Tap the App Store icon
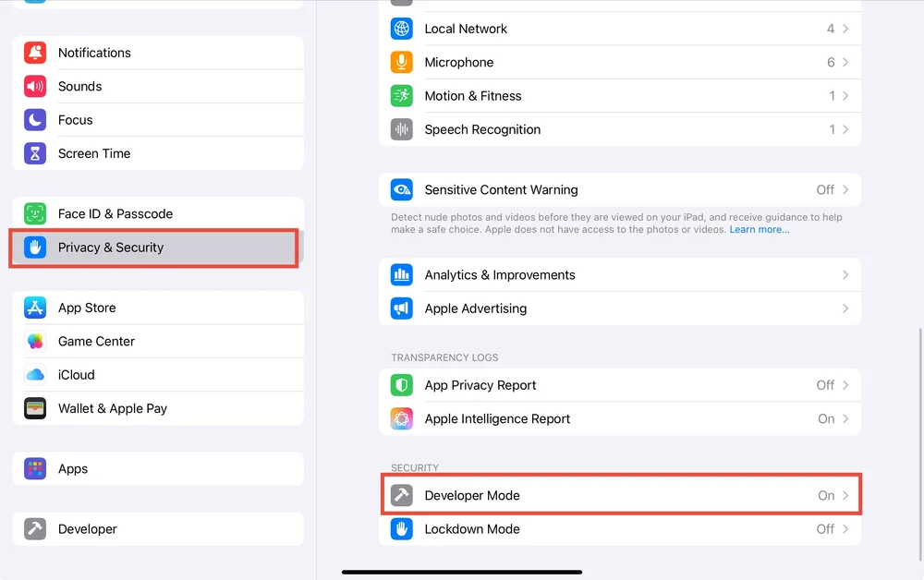This screenshot has width=924, height=580. (35, 308)
